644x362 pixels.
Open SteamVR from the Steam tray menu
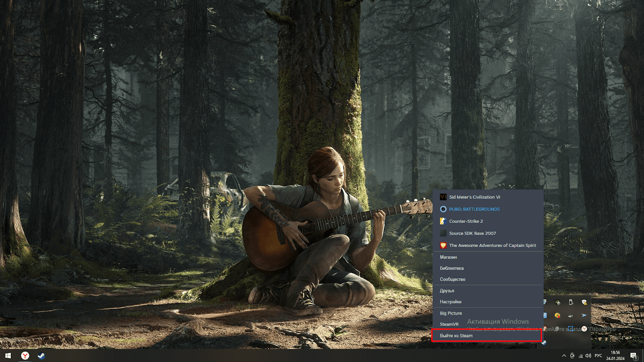488,324
